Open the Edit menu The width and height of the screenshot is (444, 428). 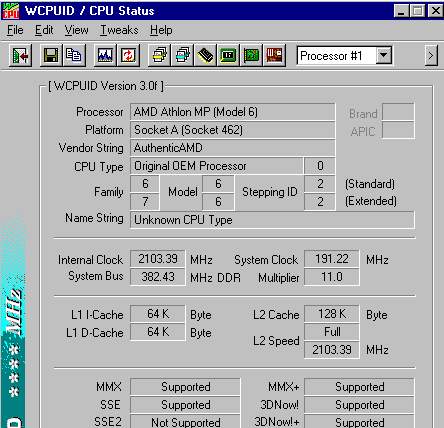(44, 30)
